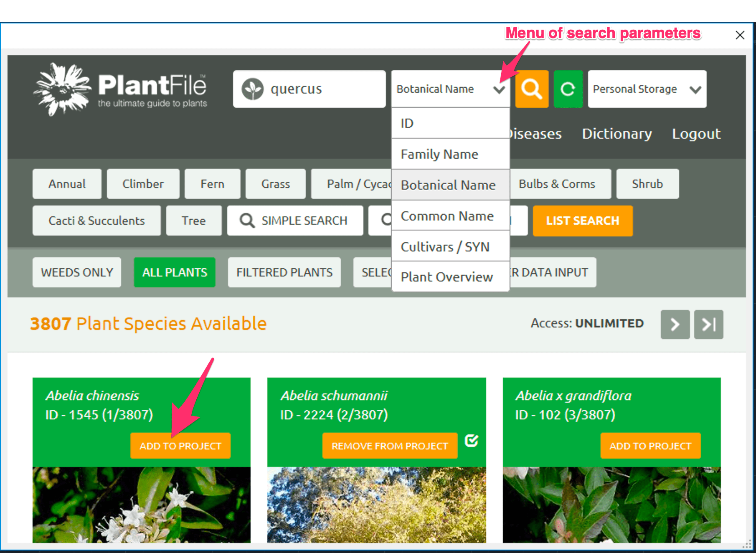Open the Dictionary section
The image size is (756, 553).
(x=616, y=134)
